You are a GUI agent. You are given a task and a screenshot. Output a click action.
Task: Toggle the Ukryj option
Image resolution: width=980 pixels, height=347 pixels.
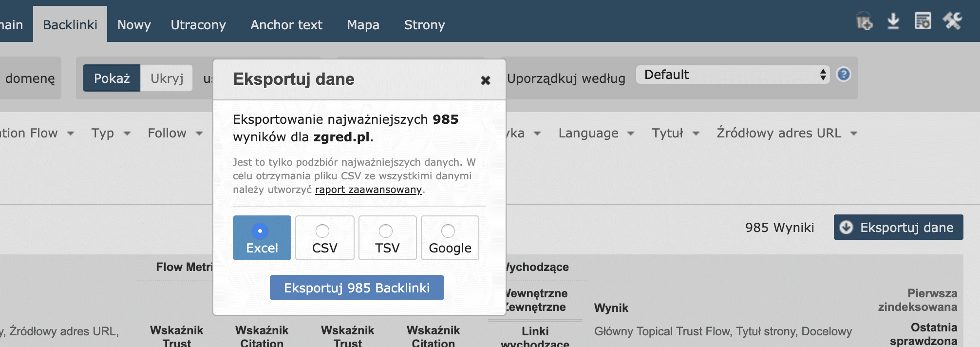point(167,78)
